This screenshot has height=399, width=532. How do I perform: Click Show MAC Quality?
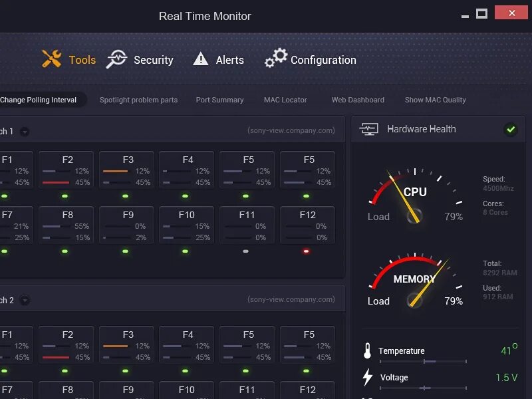(x=436, y=100)
